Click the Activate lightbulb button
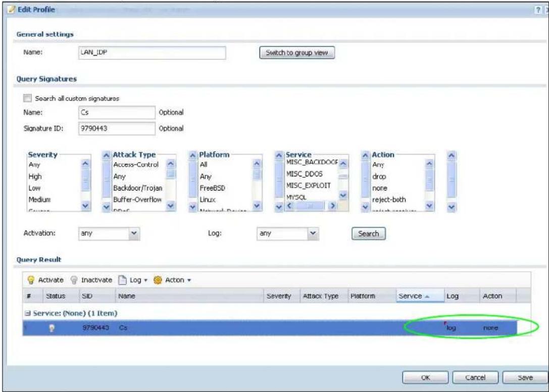Image resolution: width=549 pixels, height=392 pixels. pos(46,280)
